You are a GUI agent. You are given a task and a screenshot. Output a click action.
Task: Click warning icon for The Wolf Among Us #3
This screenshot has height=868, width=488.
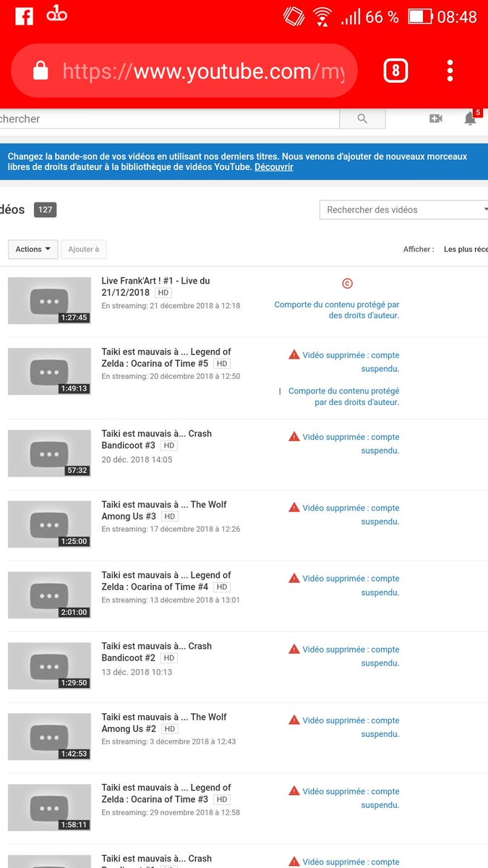tap(294, 507)
